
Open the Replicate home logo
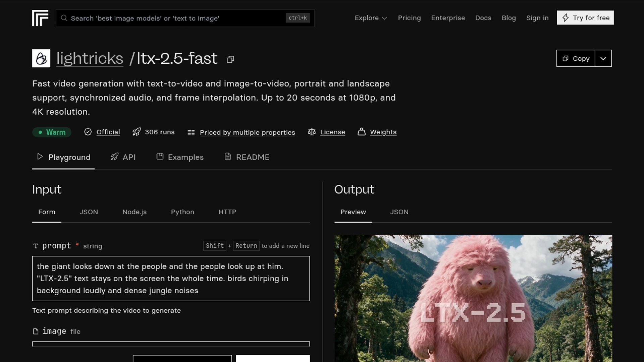[40, 18]
